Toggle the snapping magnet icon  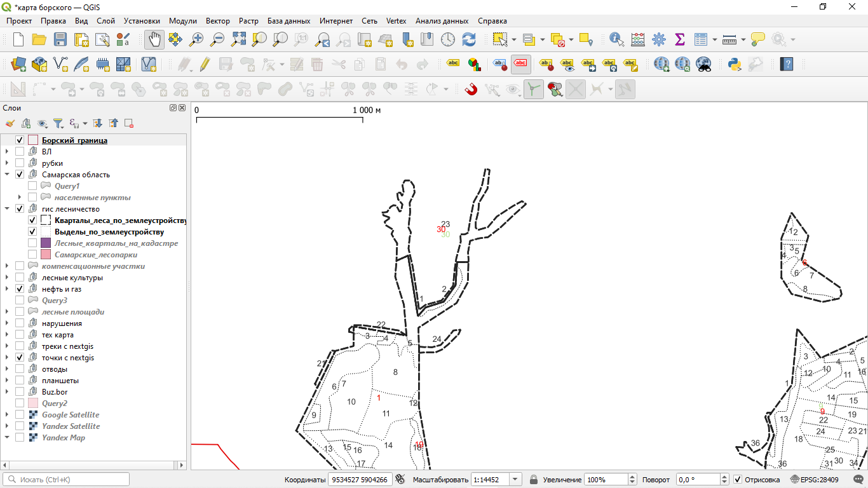pos(471,90)
